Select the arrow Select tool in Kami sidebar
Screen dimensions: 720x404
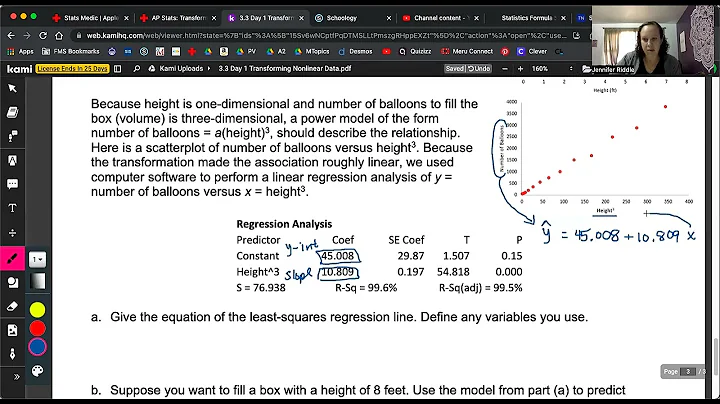tap(12, 88)
